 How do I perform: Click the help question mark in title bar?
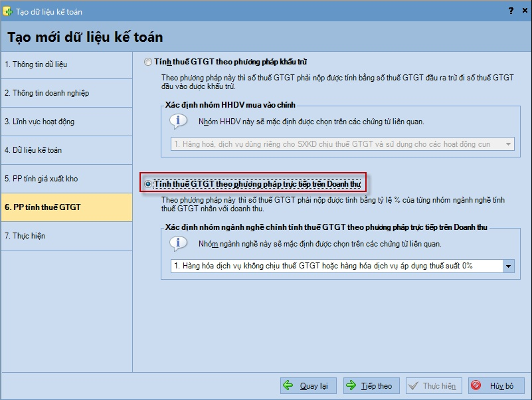511,11
